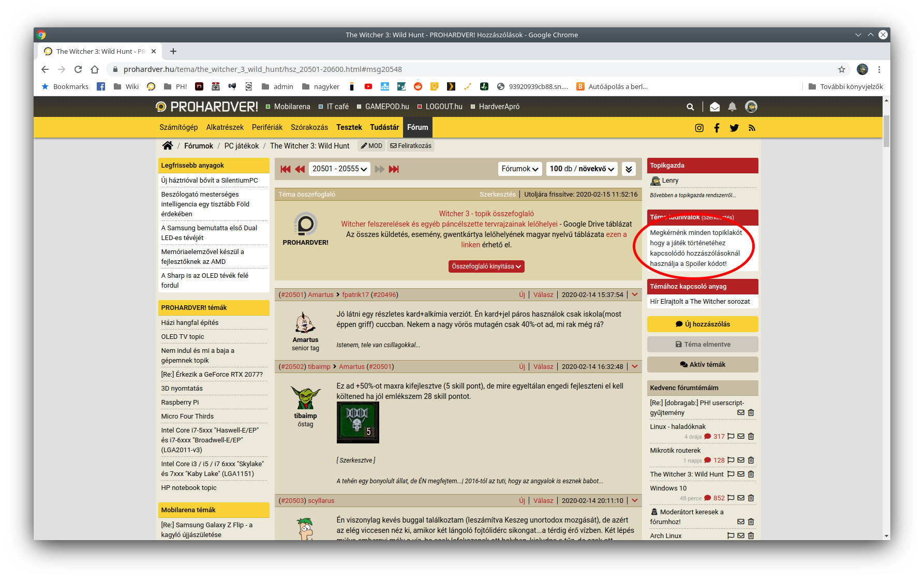Open the MOD link beside the breadcrumb
This screenshot has height=580, width=924.
tap(371, 146)
